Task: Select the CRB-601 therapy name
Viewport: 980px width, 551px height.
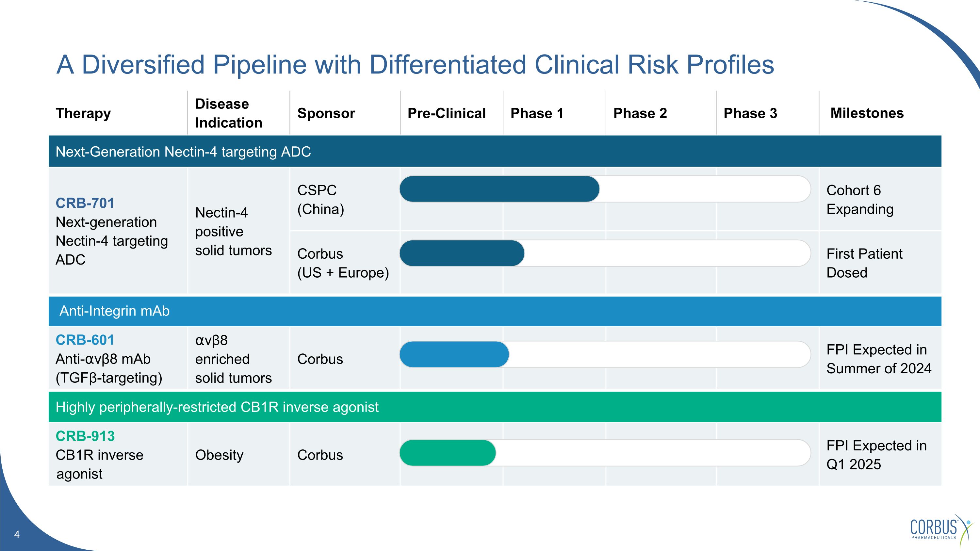Action: [85, 340]
